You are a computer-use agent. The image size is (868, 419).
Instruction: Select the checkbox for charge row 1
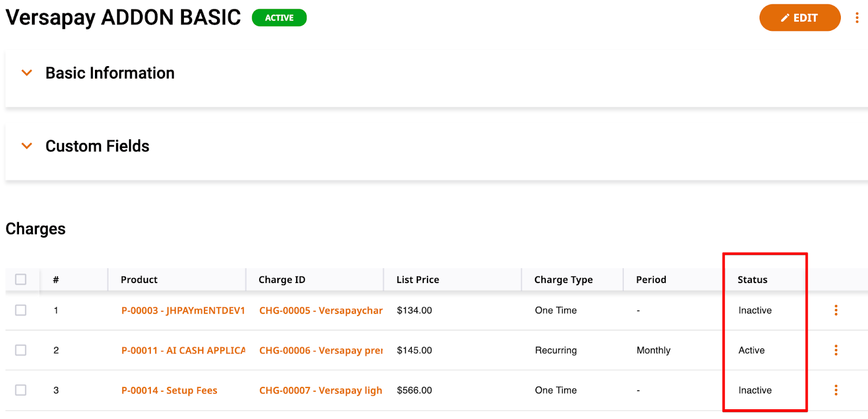pyautogui.click(x=21, y=310)
